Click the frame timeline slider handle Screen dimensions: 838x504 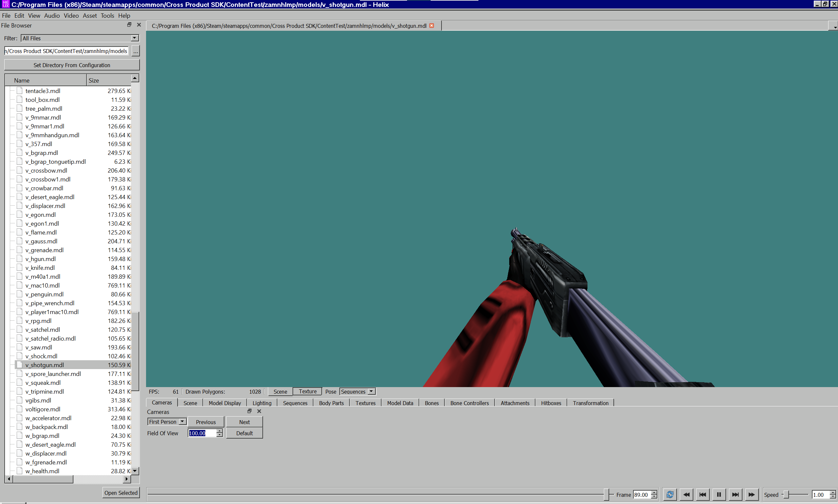[x=606, y=495]
